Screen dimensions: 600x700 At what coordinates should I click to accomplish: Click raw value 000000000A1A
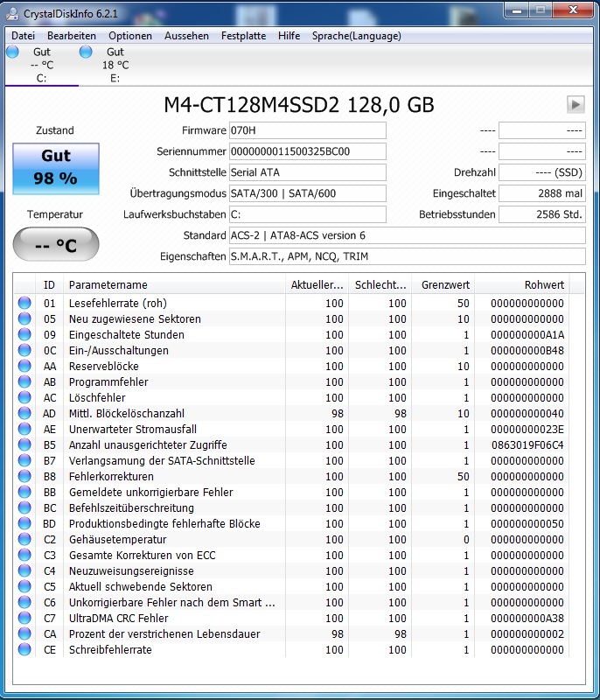tap(527, 334)
